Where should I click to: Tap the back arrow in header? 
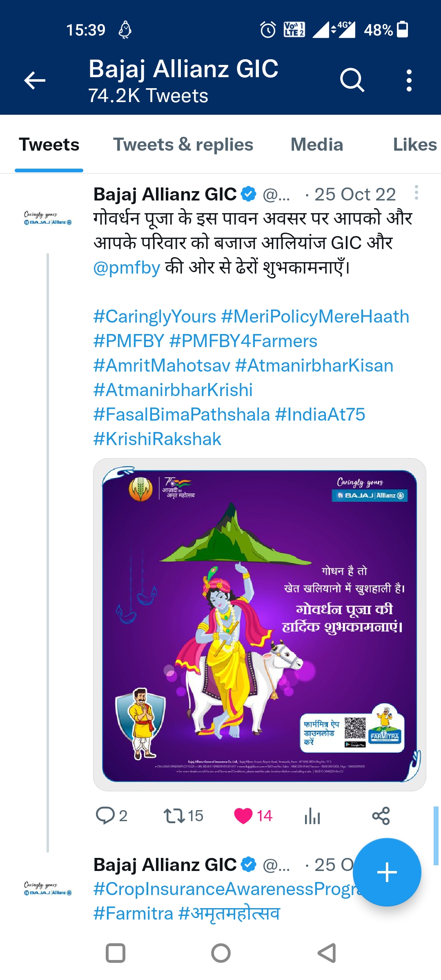point(35,80)
